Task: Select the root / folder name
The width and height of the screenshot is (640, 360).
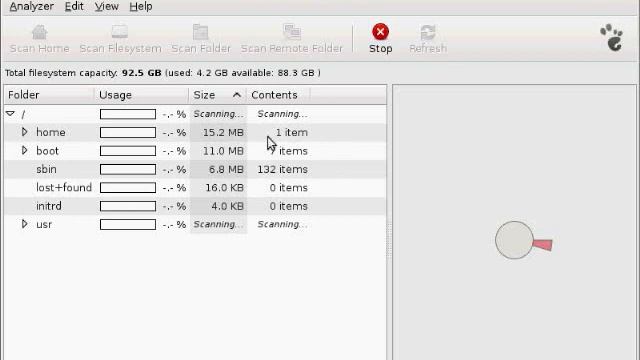Action: 23,114
